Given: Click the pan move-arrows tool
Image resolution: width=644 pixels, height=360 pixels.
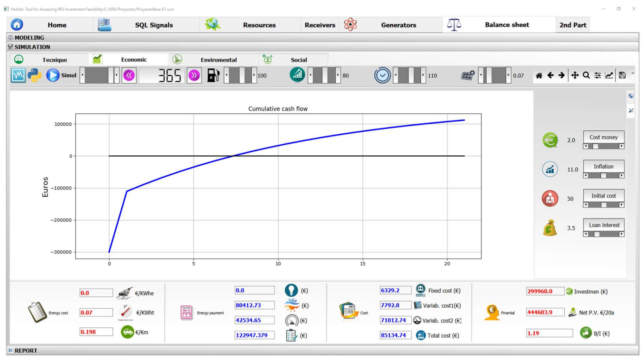Looking at the screenshot, I should click(575, 75).
